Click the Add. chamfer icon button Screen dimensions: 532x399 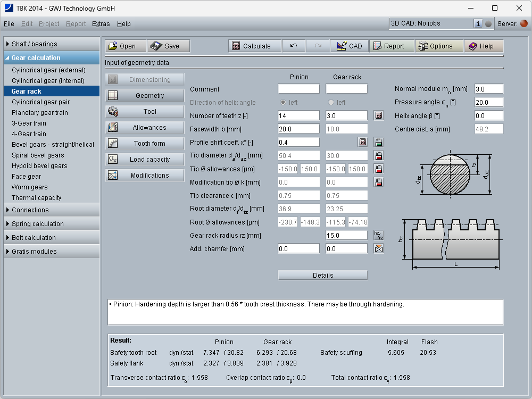pos(378,248)
